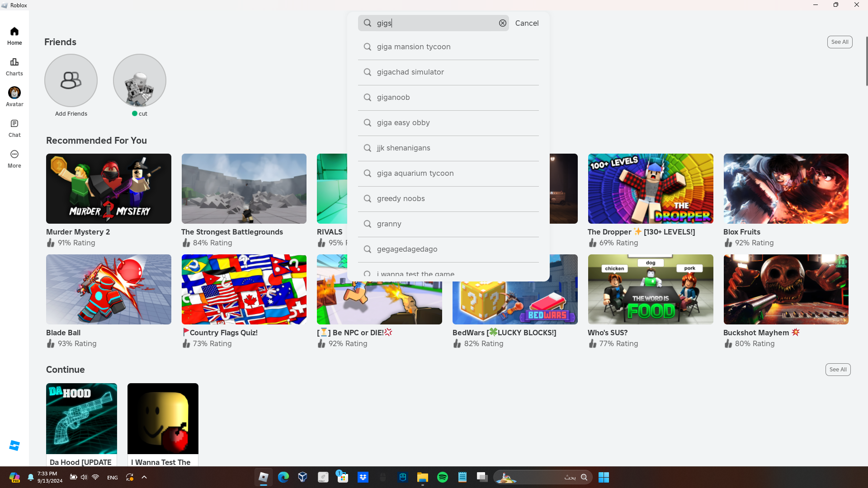868x488 pixels.
Task: Clear the search field text
Action: pyautogui.click(x=502, y=23)
